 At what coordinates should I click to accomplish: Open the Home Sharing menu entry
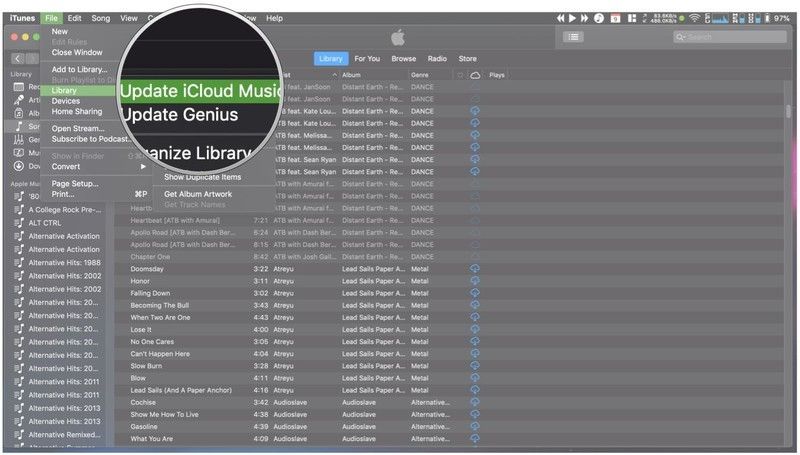click(77, 111)
